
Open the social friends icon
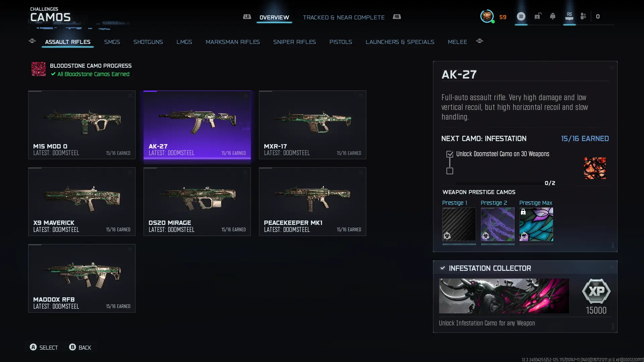[583, 16]
